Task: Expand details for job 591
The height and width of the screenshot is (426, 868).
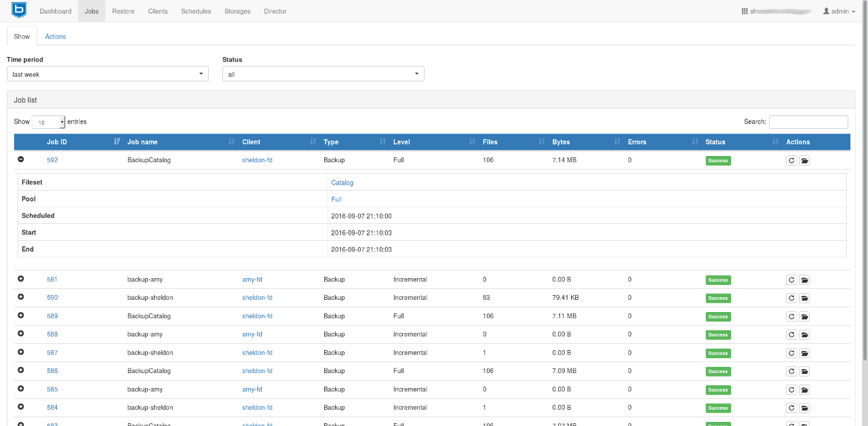Action: (x=20, y=279)
